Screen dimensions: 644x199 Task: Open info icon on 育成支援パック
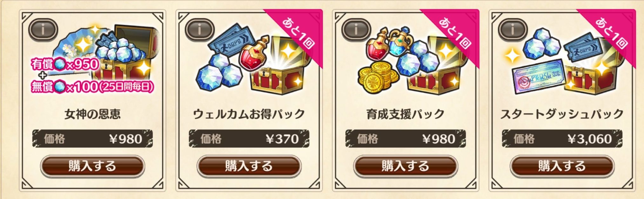(x=356, y=30)
